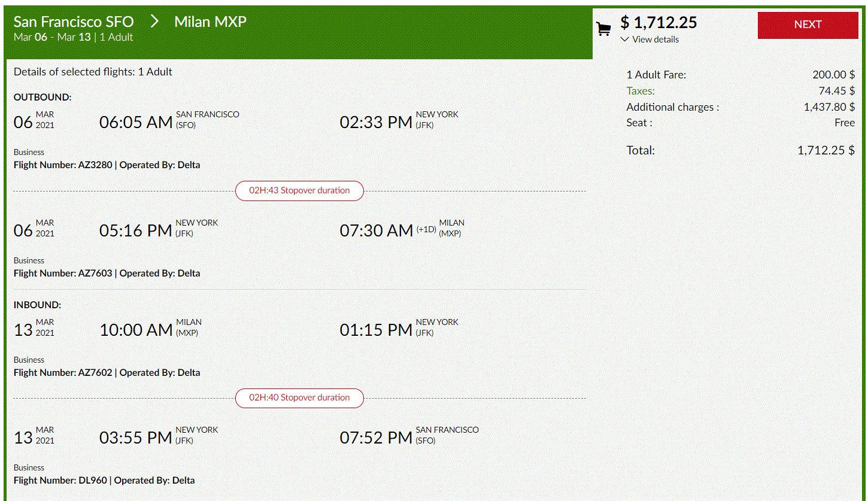Click the Milan MXP header label

(x=210, y=22)
